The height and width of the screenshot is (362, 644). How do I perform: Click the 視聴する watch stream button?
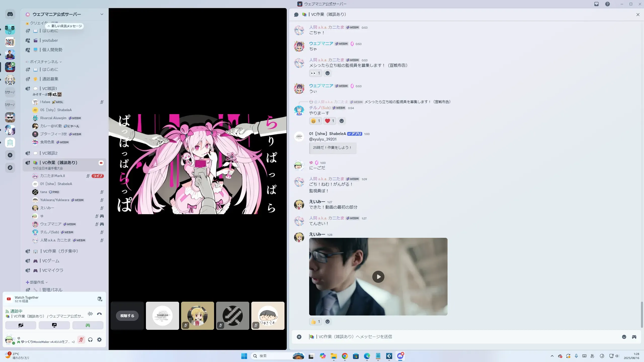(x=127, y=316)
